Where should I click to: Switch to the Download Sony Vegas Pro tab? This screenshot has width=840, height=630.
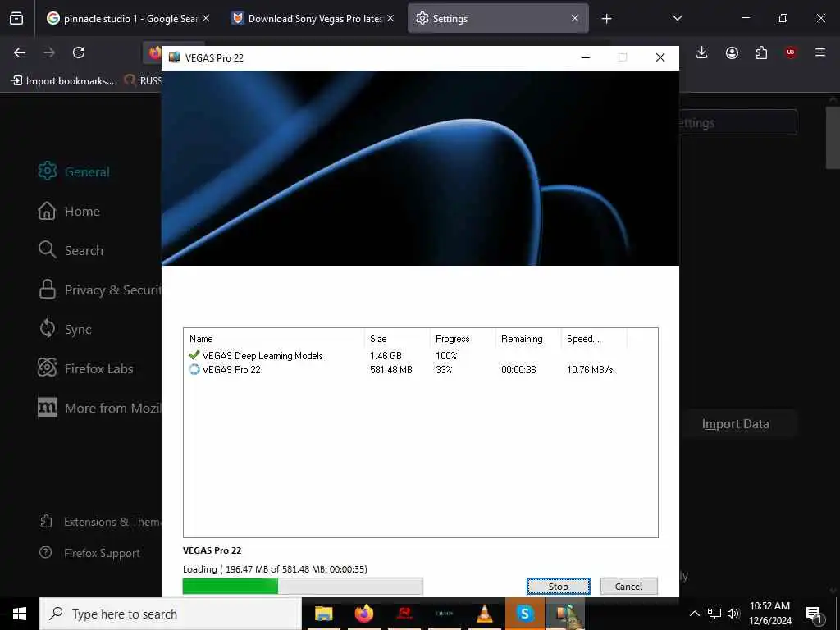pyautogui.click(x=313, y=19)
